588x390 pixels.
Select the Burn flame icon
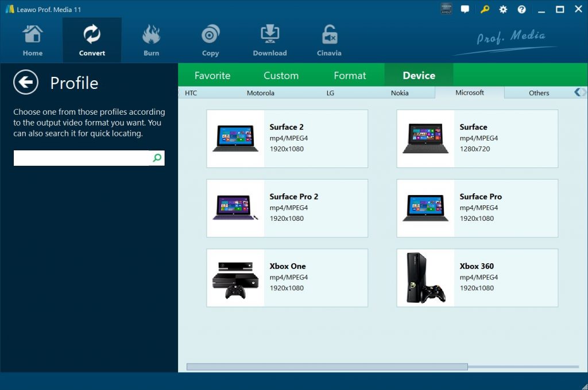pyautogui.click(x=151, y=34)
